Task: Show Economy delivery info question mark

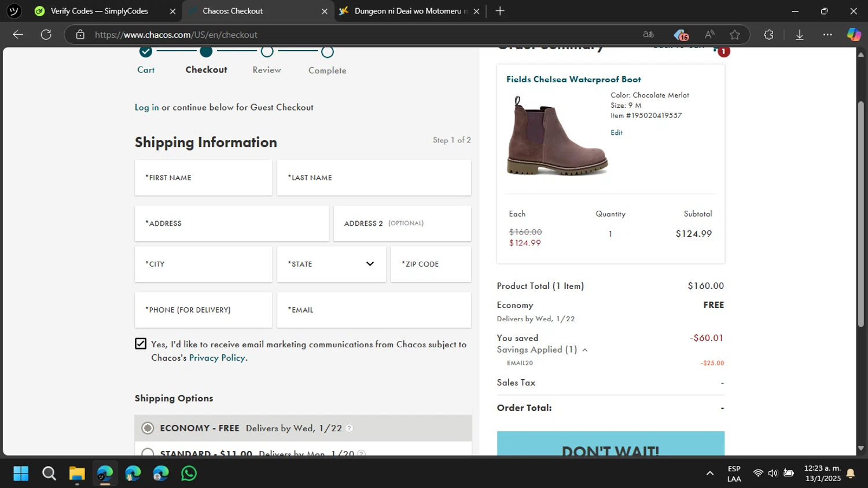Action: (350, 428)
